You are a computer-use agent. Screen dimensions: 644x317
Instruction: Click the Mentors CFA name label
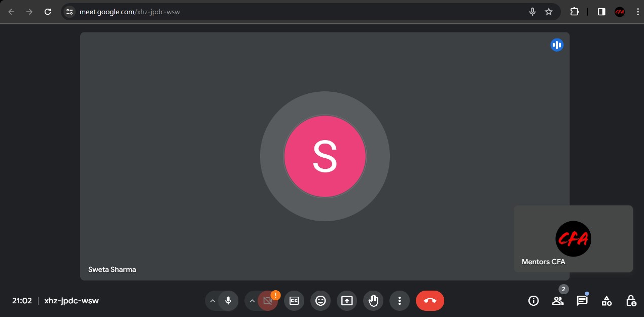[544, 262]
